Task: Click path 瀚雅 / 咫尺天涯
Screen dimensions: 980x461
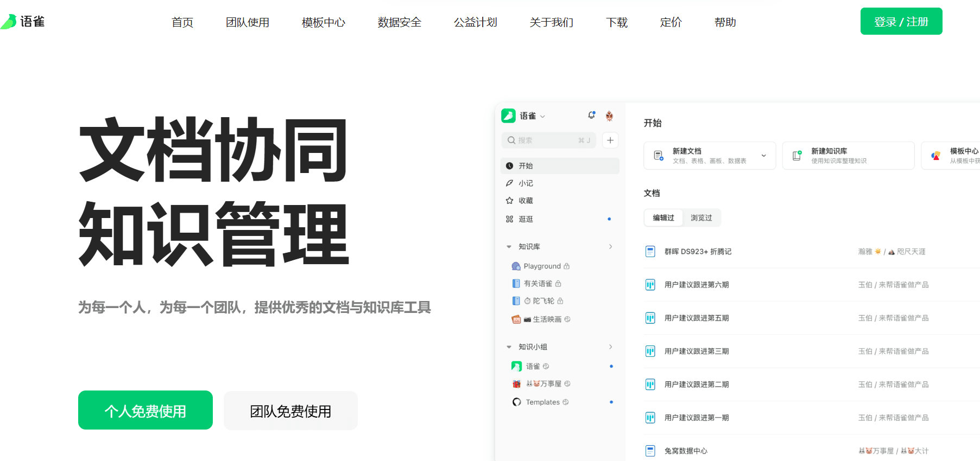Action: [892, 252]
